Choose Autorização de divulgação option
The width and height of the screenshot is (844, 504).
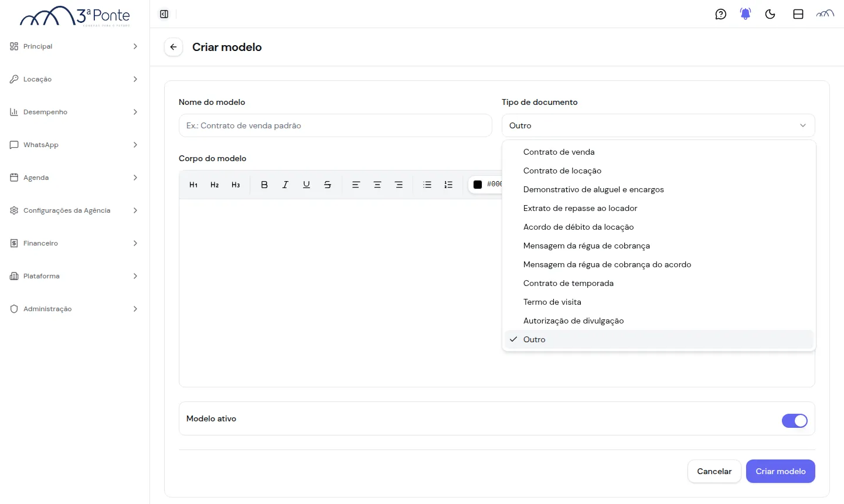pyautogui.click(x=659, y=321)
